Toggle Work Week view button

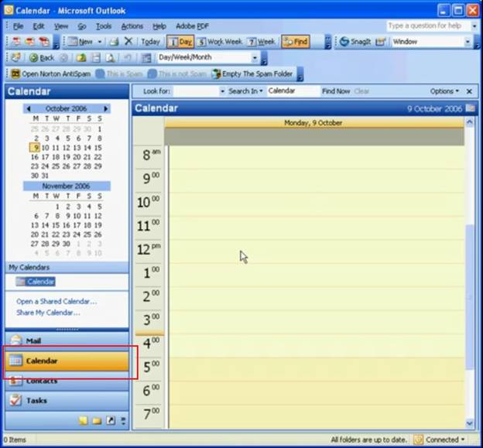220,42
